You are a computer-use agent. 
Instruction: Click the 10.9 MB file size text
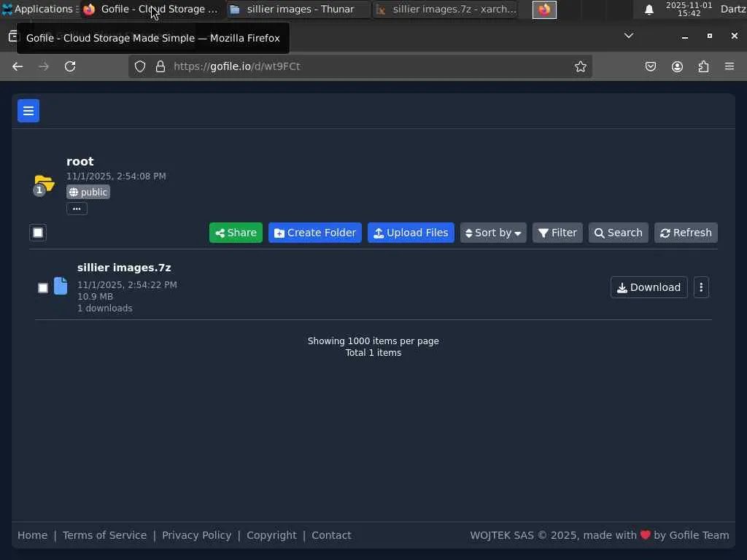point(96,297)
